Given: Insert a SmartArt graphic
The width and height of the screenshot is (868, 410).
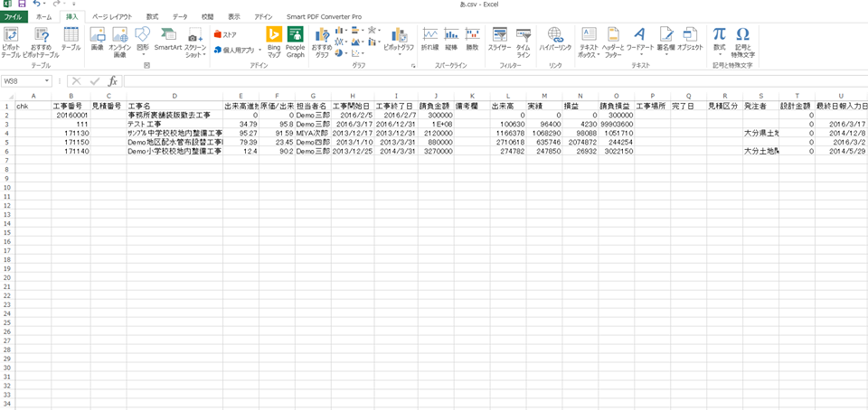Looking at the screenshot, I should pos(168,39).
